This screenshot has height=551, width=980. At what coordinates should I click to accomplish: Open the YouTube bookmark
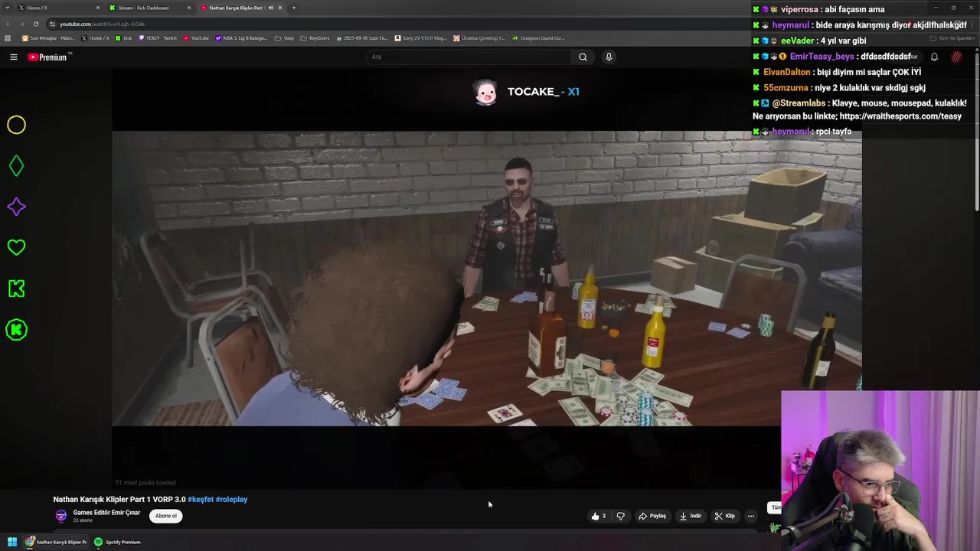[x=196, y=37]
